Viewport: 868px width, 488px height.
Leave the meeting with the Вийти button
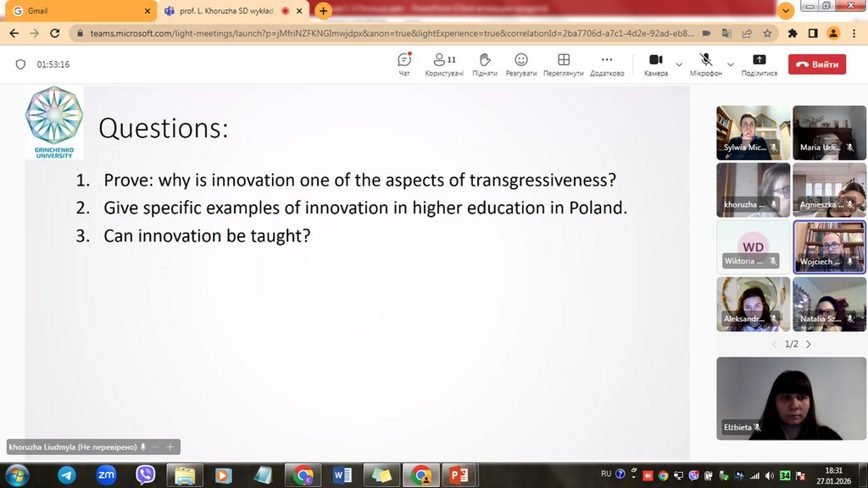[x=817, y=64]
